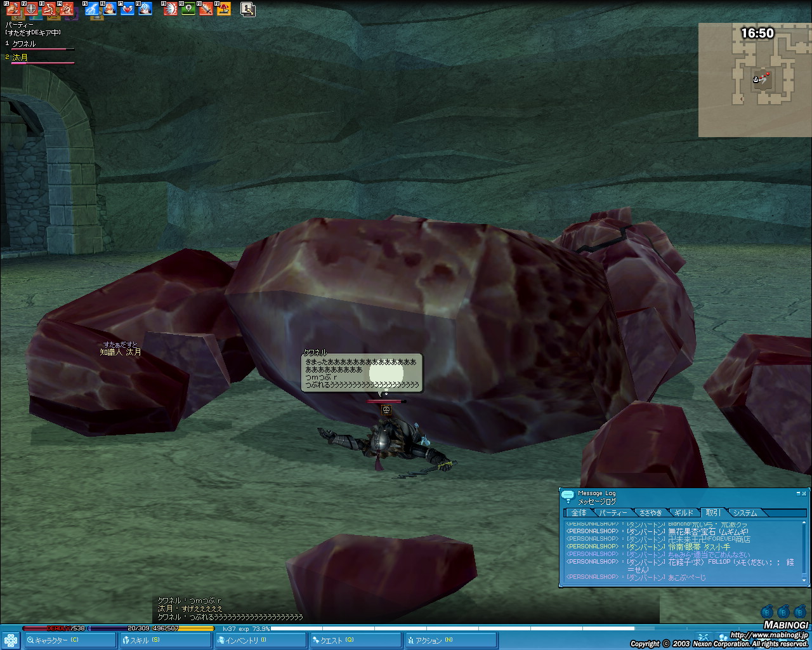The height and width of the screenshot is (650, 812).
Task: Use the F2 shield defense skill
Action: tap(31, 9)
